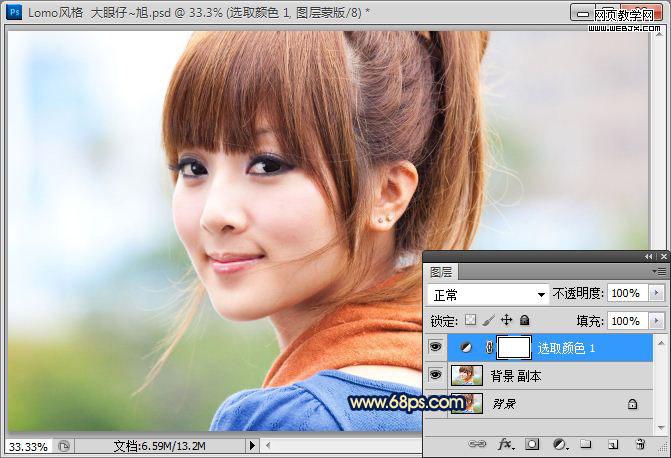Open the 正常 blend mode dropdown
The width and height of the screenshot is (671, 458).
pyautogui.click(x=488, y=294)
